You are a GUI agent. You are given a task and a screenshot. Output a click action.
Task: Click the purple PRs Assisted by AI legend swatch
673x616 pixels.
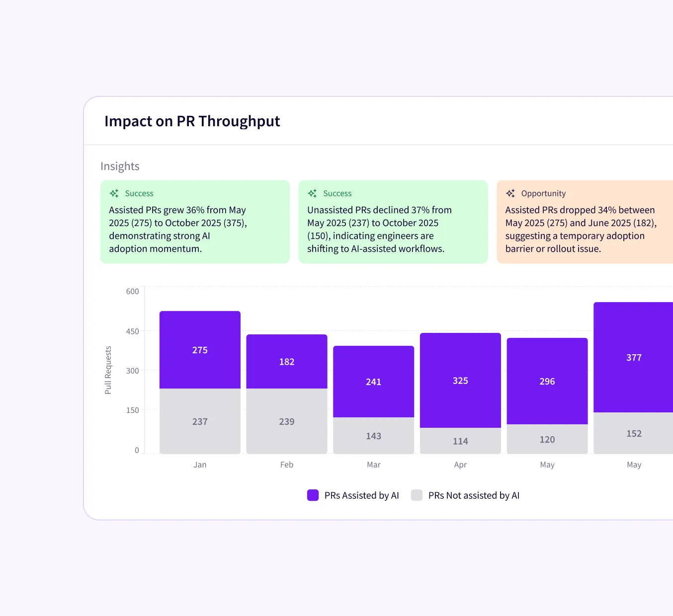coord(313,495)
